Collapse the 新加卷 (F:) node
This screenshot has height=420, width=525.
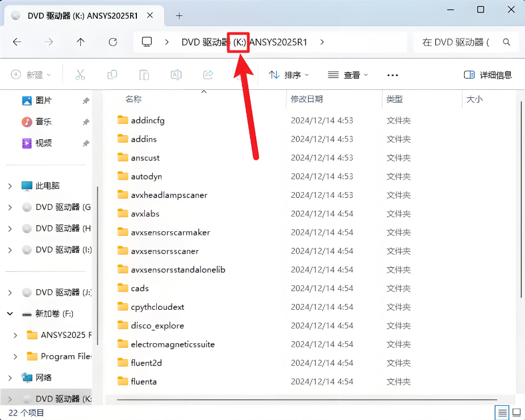tap(10, 314)
